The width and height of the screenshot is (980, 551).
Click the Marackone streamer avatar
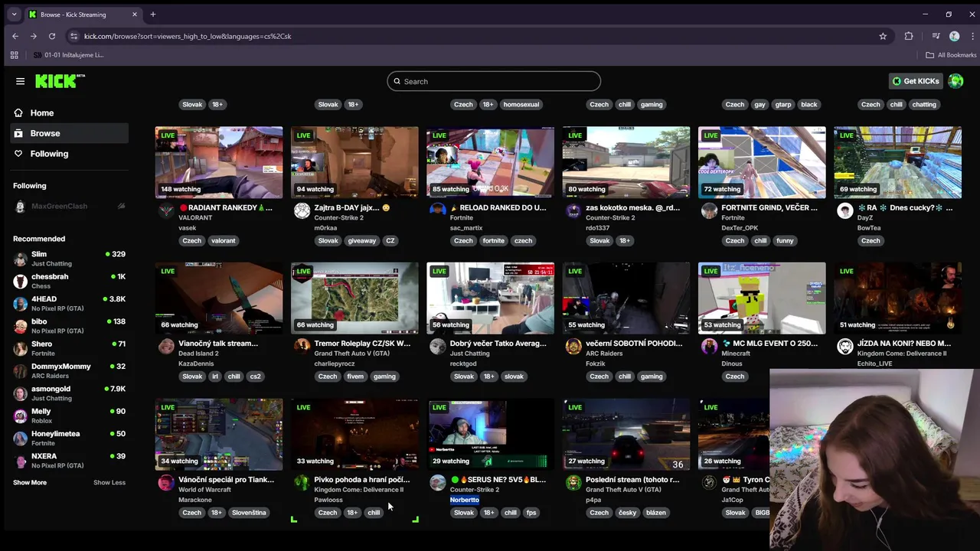(x=166, y=483)
